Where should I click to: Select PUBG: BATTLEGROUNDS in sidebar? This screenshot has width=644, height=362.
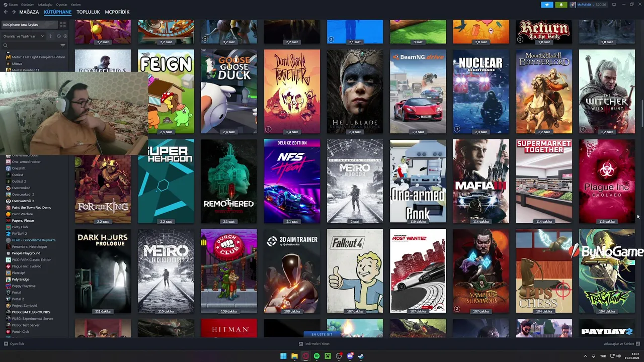pos(31,312)
